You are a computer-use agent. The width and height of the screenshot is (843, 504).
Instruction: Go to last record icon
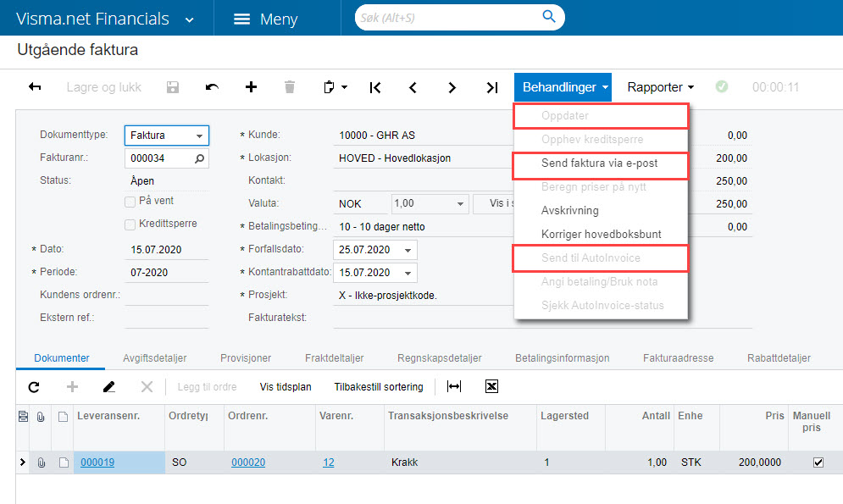coord(492,87)
